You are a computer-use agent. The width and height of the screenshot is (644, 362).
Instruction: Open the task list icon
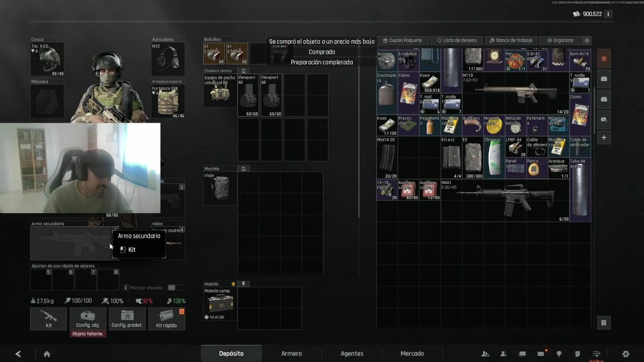[596, 354]
